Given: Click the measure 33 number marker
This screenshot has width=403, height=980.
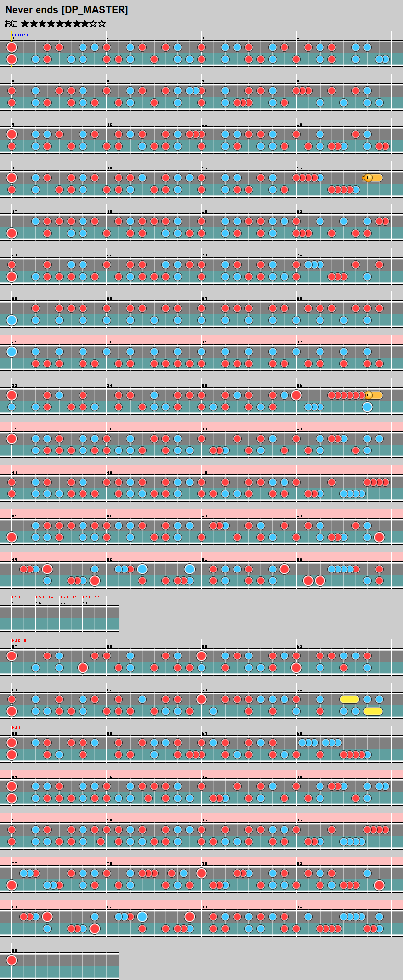Looking at the screenshot, I should click(x=15, y=386).
